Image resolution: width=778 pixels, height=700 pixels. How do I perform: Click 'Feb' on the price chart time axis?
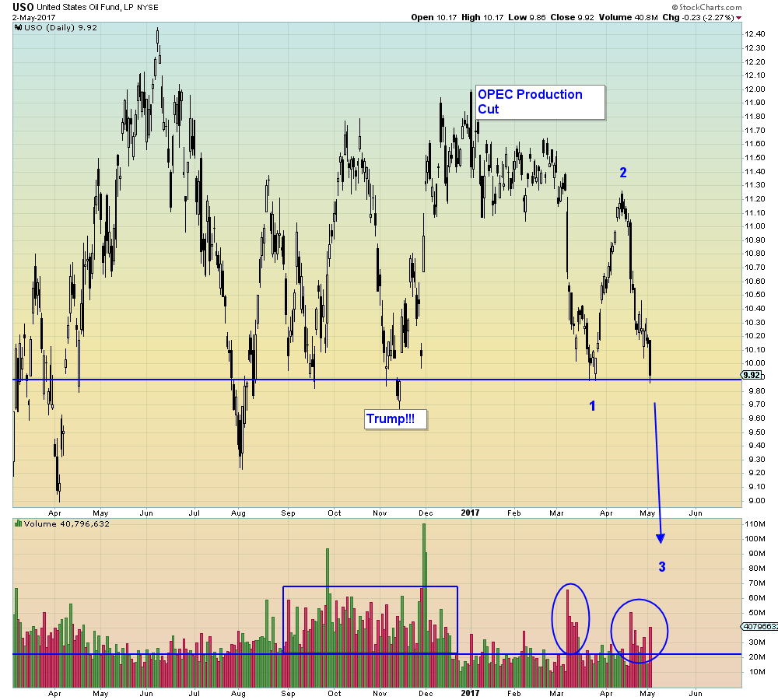click(514, 513)
